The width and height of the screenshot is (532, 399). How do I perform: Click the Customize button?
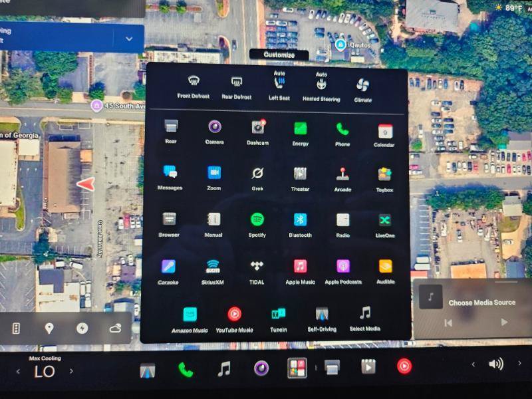click(279, 55)
